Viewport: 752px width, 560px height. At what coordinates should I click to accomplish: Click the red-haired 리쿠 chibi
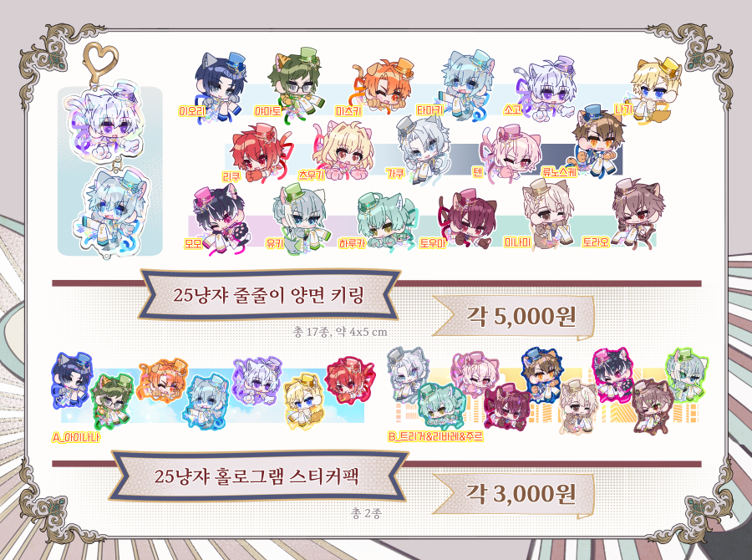pyautogui.click(x=260, y=151)
